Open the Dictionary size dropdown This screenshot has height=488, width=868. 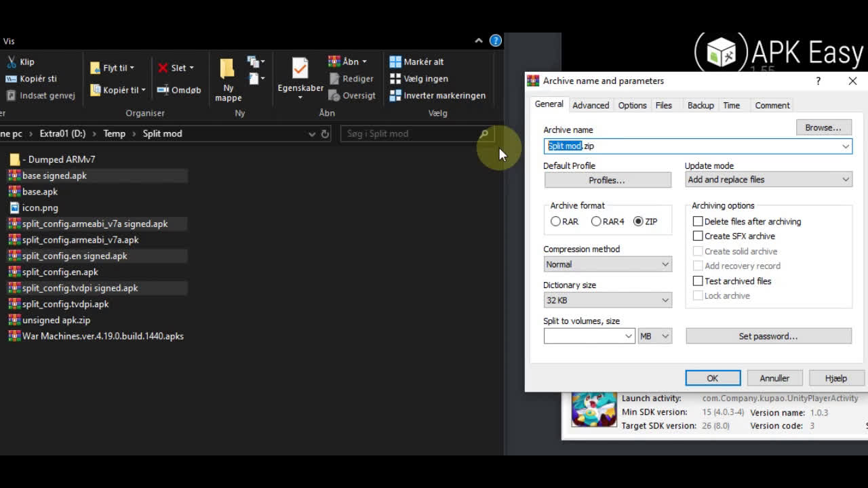(607, 300)
